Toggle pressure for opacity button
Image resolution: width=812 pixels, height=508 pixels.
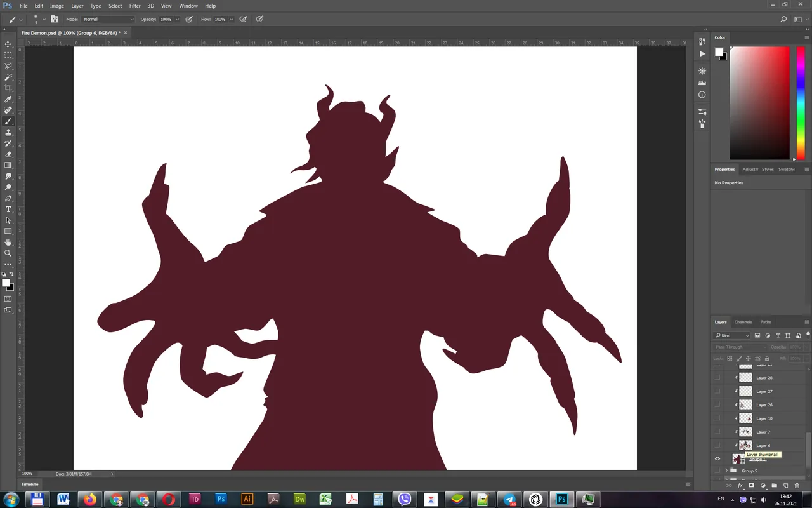click(x=189, y=20)
